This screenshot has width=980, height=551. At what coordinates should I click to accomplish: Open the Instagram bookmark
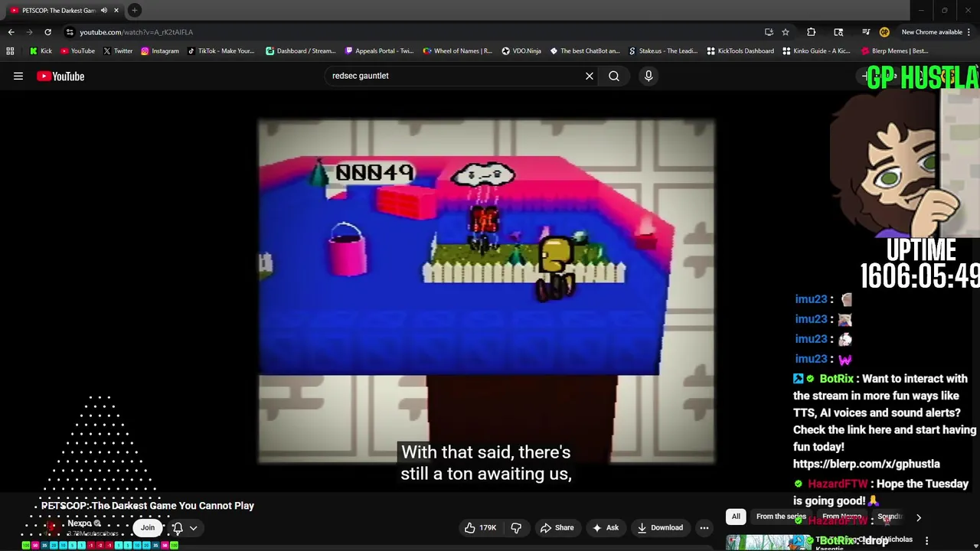(x=159, y=51)
